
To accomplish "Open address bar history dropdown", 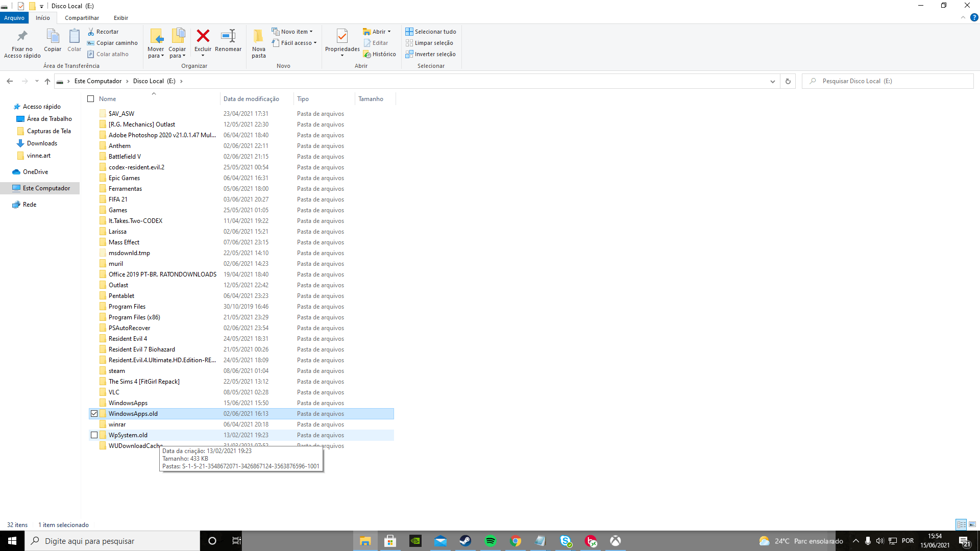I will tap(773, 81).
